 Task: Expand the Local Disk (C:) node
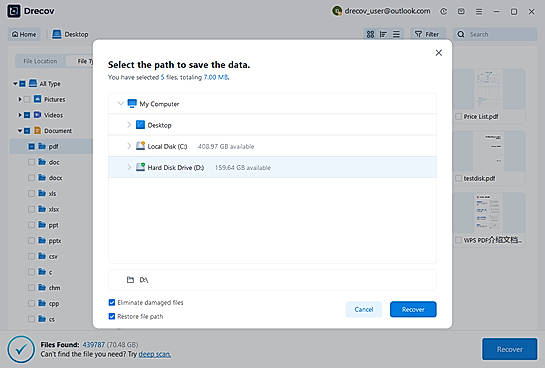click(x=129, y=146)
